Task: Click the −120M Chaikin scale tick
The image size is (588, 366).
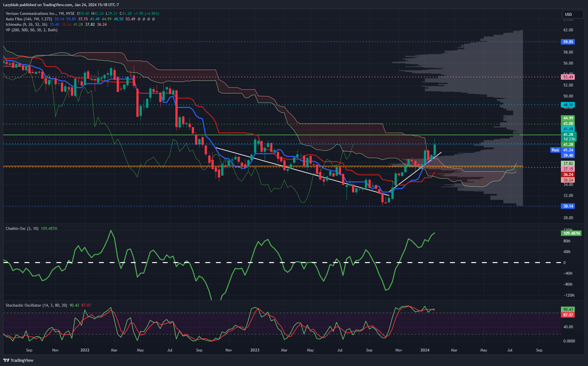Action: pyautogui.click(x=569, y=295)
